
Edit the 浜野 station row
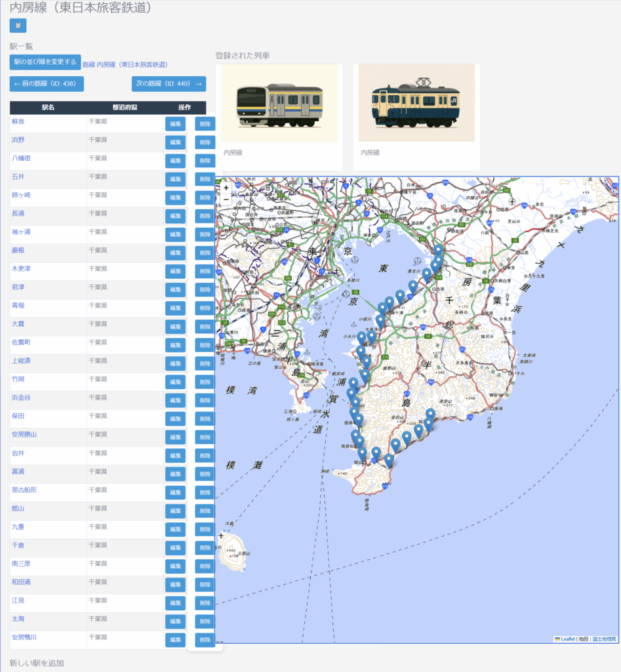[176, 142]
